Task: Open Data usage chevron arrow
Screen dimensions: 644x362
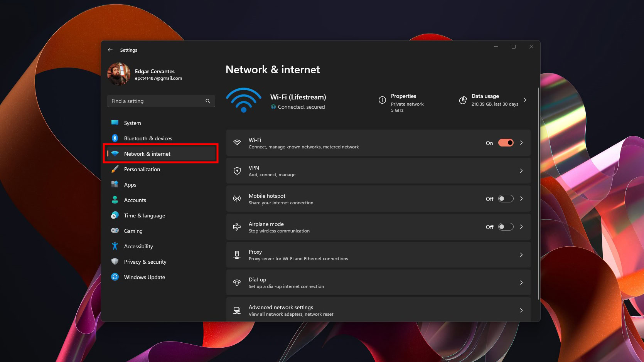Action: click(x=525, y=100)
